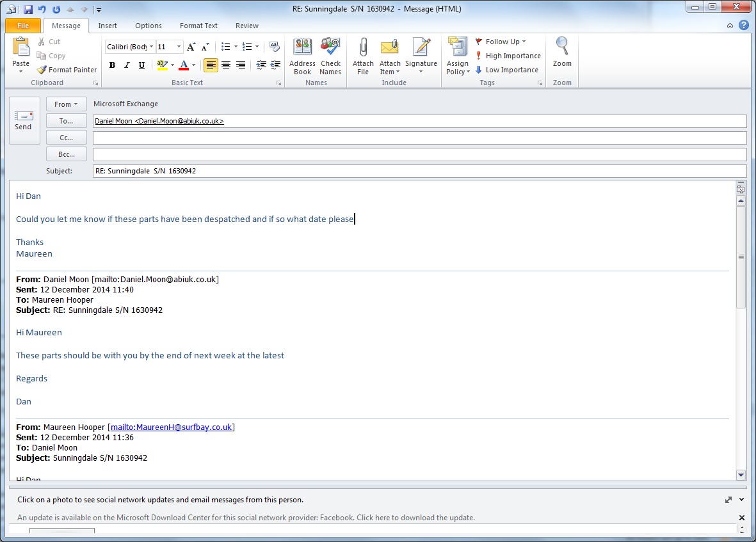Click the Check Names icon
The height and width of the screenshot is (542, 756).
click(330, 50)
